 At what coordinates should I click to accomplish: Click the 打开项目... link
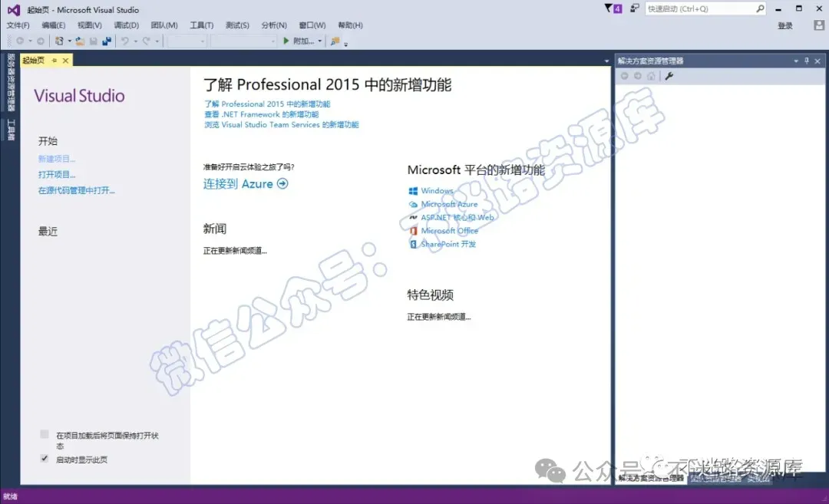point(57,174)
